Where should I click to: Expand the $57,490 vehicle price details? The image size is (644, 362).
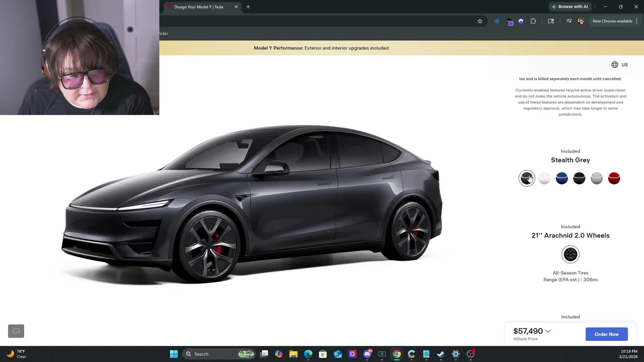[x=532, y=331]
